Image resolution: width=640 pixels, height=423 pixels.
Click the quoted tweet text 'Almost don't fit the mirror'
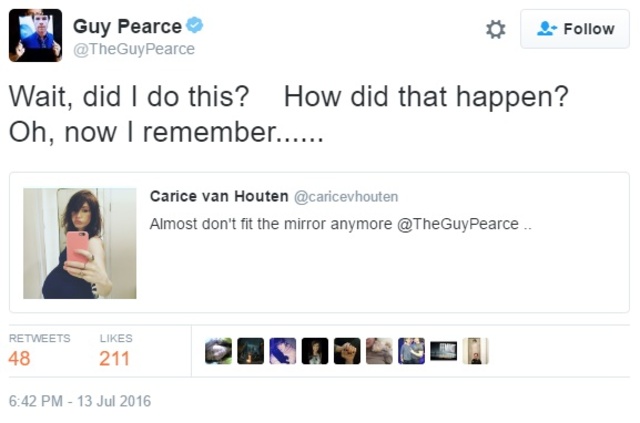[x=270, y=224]
